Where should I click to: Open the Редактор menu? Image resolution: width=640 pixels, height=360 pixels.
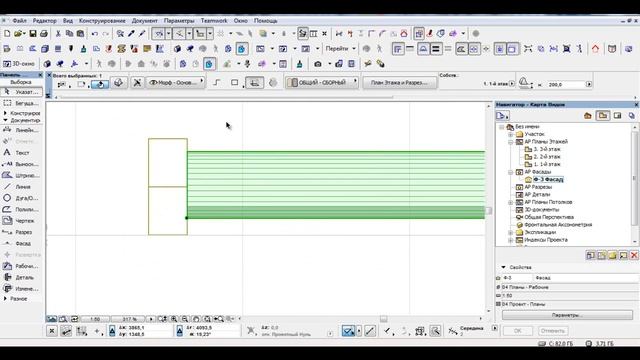click(x=44, y=21)
